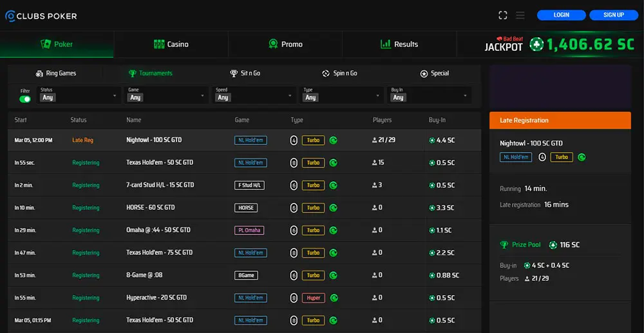This screenshot has width=644, height=333.
Task: Click re-entry icon in details panel
Action: [582, 157]
